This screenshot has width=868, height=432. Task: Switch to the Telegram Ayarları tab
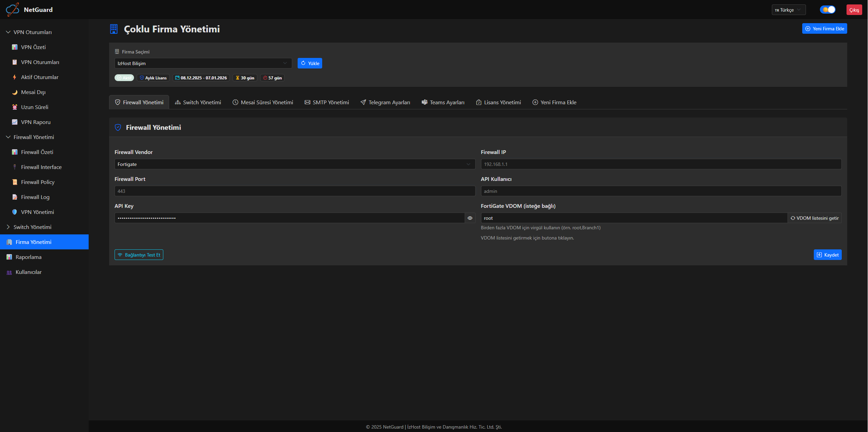(385, 102)
